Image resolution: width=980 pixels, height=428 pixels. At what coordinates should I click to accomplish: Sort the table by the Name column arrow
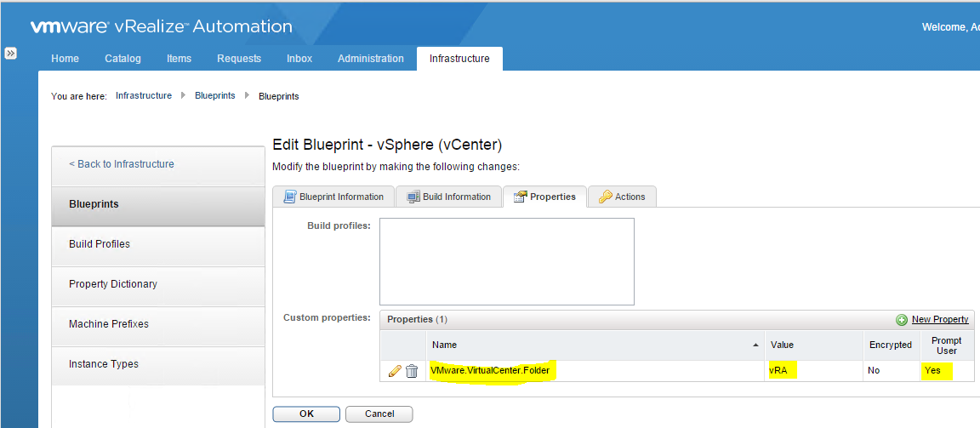pos(755,345)
